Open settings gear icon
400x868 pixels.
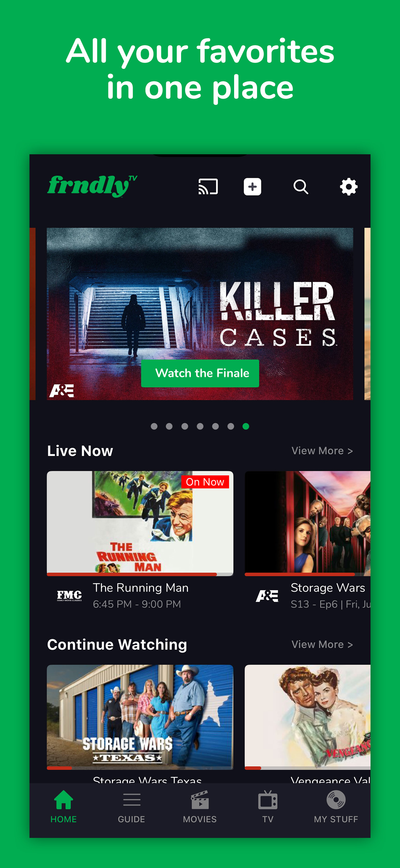click(349, 186)
